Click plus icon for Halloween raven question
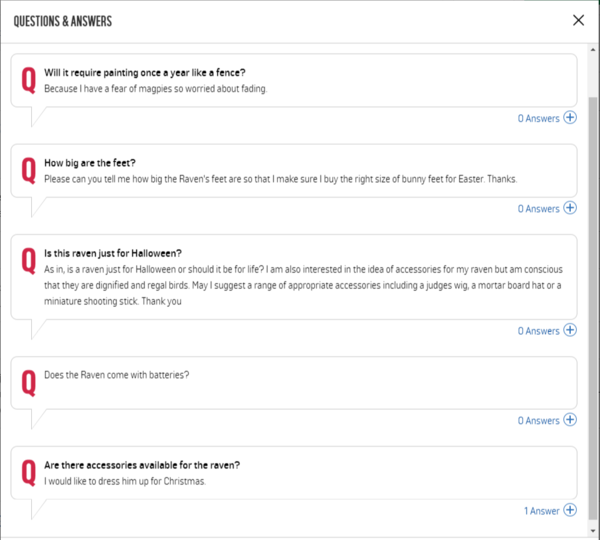600x540 pixels. [570, 330]
